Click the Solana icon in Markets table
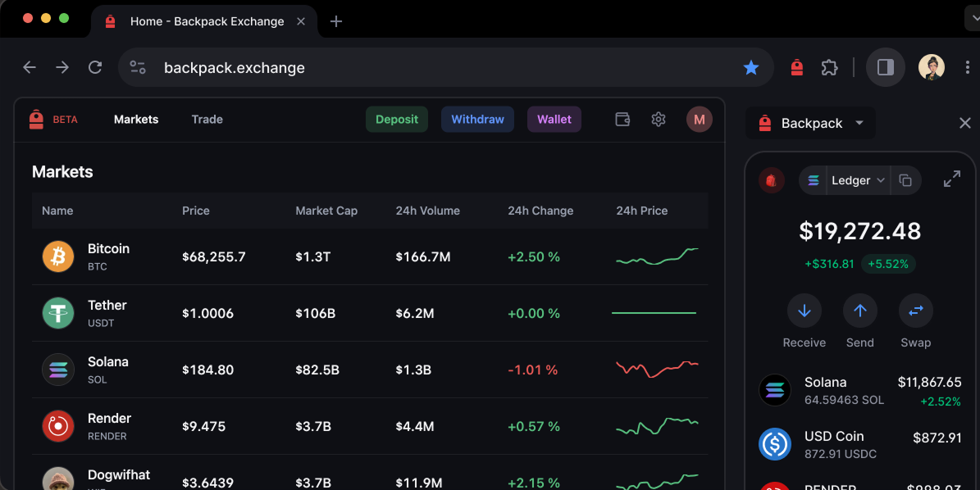This screenshot has height=490, width=980. click(58, 370)
